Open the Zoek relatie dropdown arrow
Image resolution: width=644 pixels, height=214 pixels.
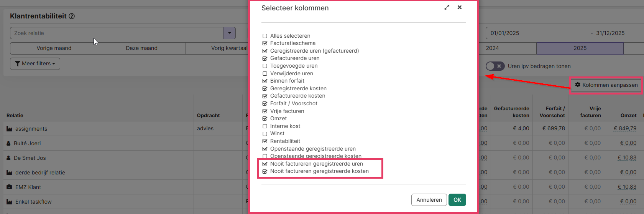click(x=229, y=33)
